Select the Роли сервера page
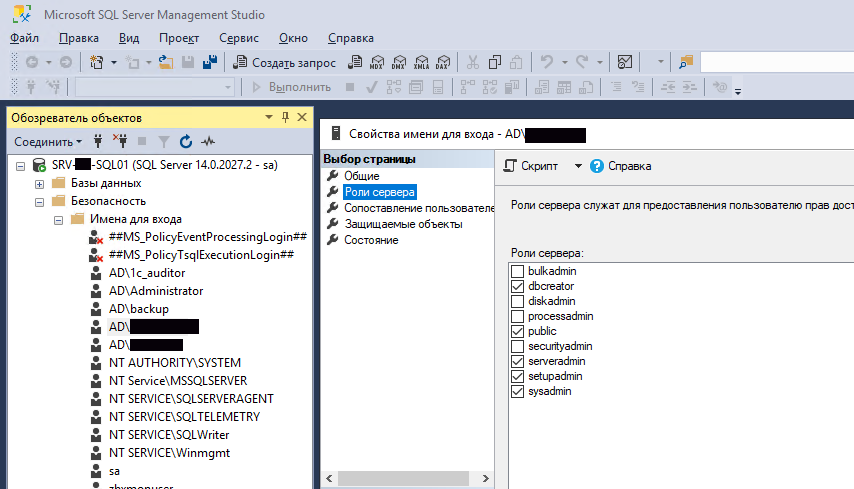Screen dimensions: 854x489 (x=380, y=192)
